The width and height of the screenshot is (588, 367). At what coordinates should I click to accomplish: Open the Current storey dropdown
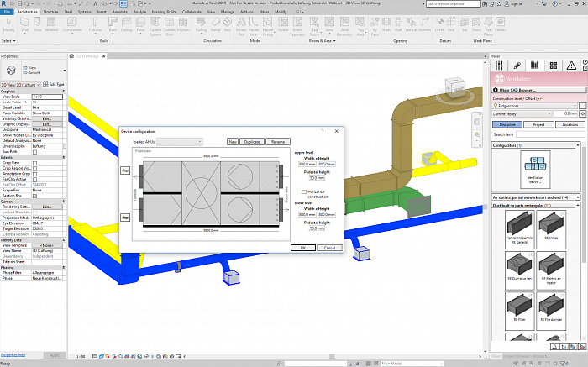[x=522, y=114]
